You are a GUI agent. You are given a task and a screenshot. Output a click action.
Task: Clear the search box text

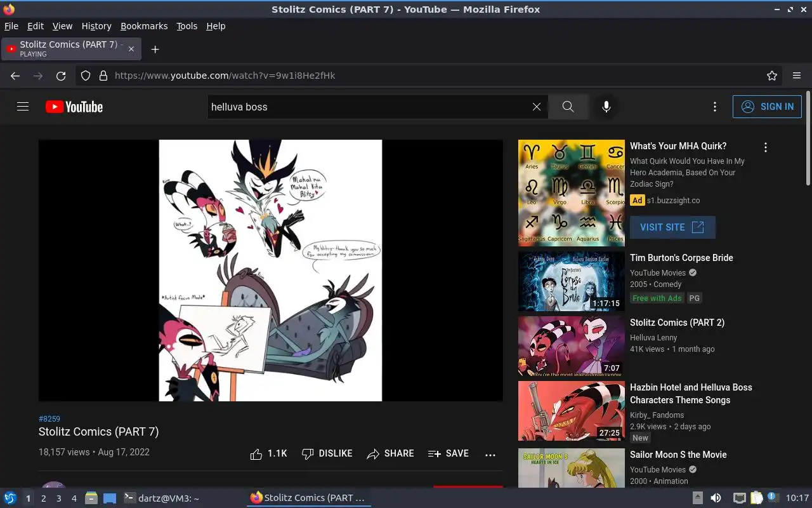point(537,107)
